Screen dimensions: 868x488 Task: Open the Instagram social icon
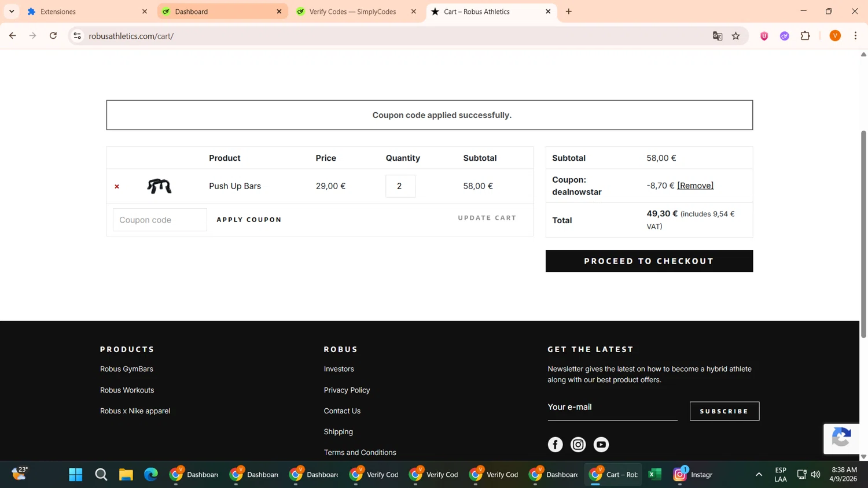point(578,445)
